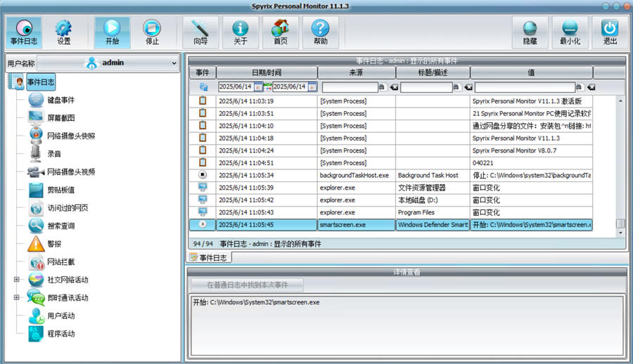Click the 开始 play button in toolbar
Viewport: 633px width, 364px height.
[x=112, y=32]
